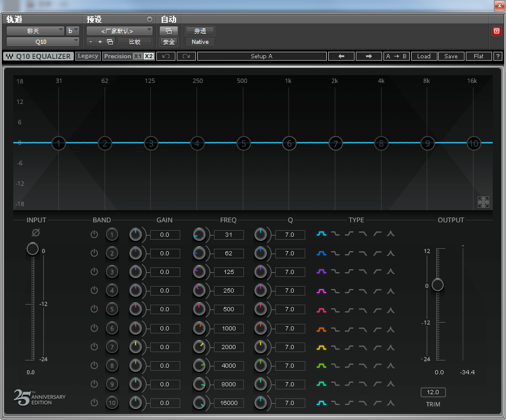Click band 6 frequency knob
This screenshot has width=506, height=420.
199,329
